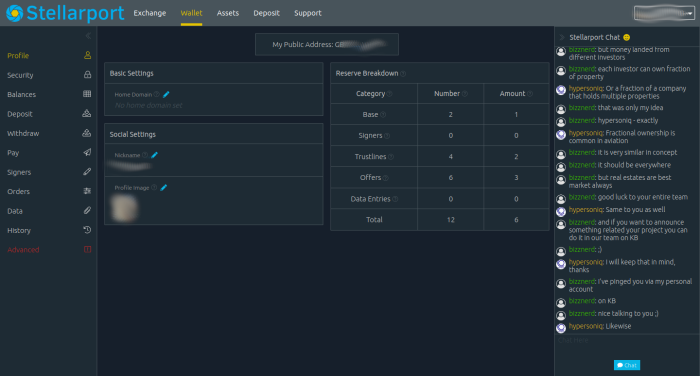Screen dimensions: 700x376
Task: Open Advanced in the sidebar
Action: tap(23, 250)
